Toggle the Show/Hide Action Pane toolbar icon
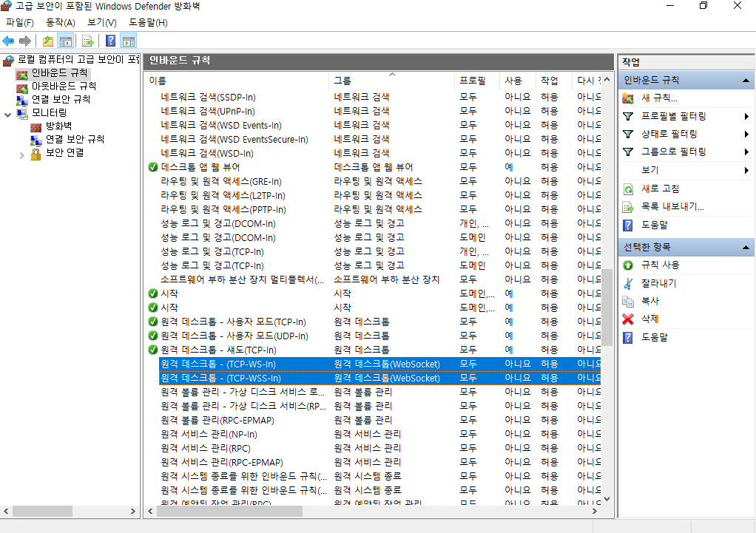The height and width of the screenshot is (533, 756). (128, 41)
